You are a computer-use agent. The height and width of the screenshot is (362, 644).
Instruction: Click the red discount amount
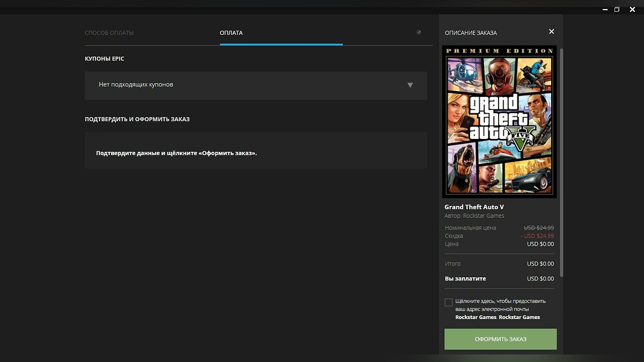537,236
